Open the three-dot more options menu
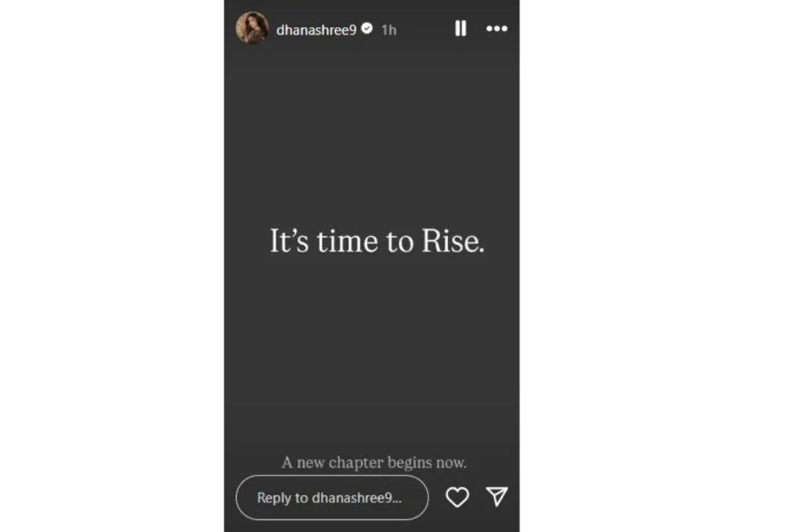 [496, 29]
